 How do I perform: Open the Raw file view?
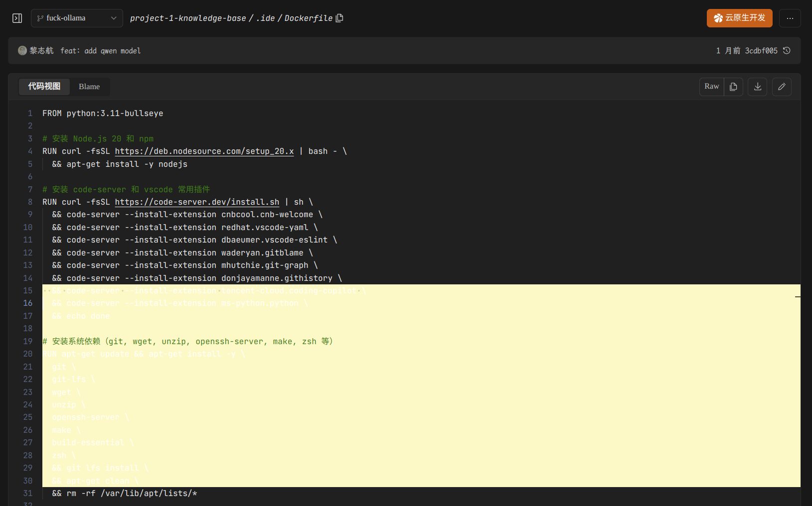tap(711, 87)
